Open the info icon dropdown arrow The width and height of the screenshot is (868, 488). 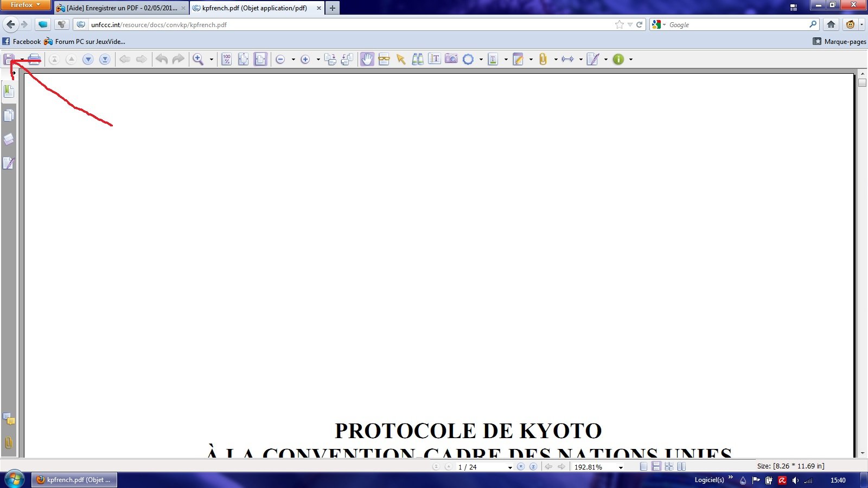point(630,59)
